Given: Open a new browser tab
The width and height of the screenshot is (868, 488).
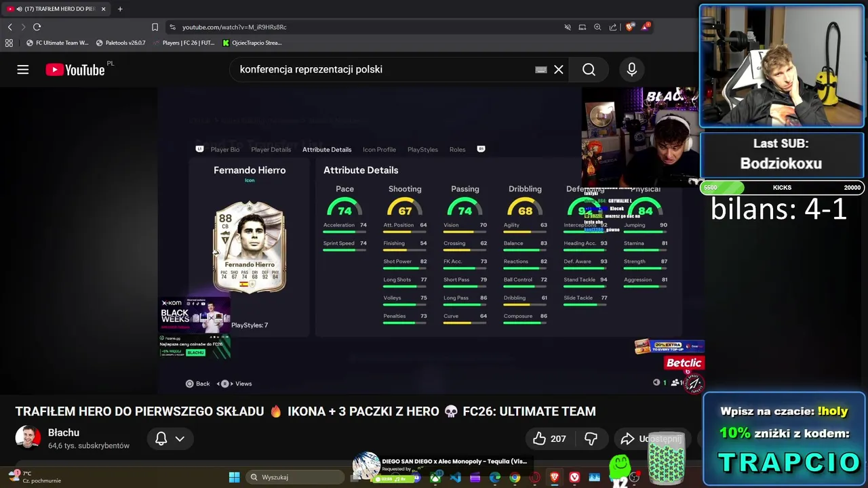Looking at the screenshot, I should [120, 9].
